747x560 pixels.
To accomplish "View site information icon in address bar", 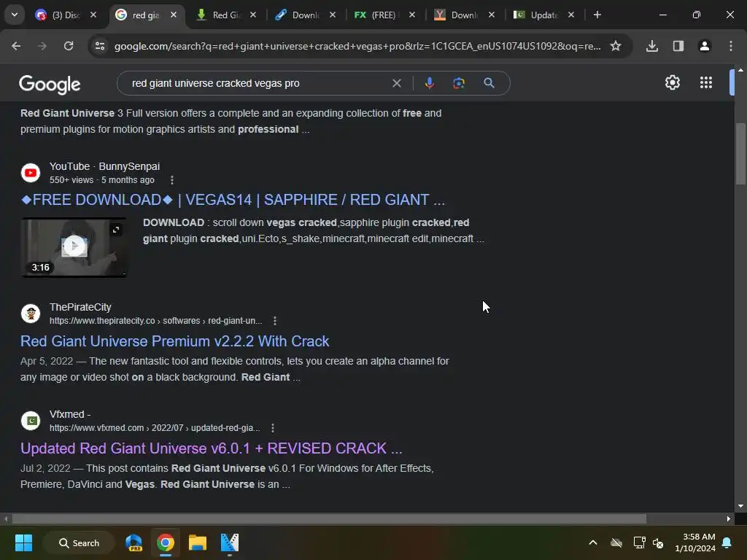I will point(100,46).
